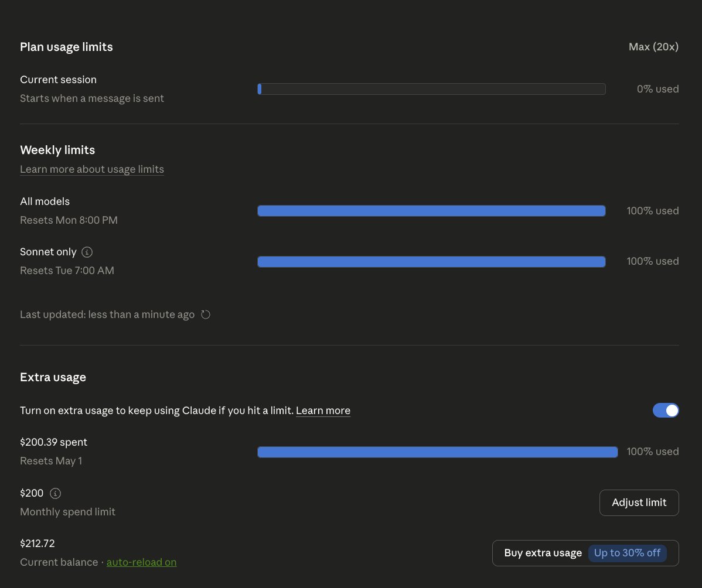The image size is (702, 588).
Task: Click the Up to 30% off badge
Action: point(627,553)
